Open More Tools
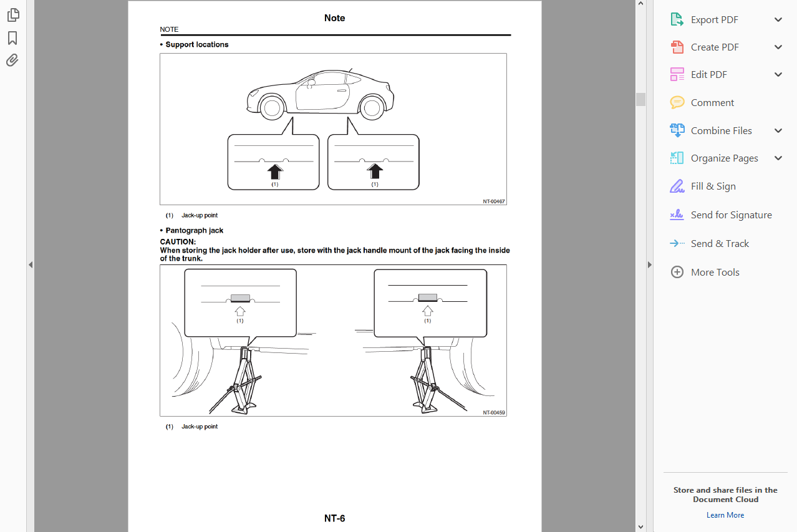The height and width of the screenshot is (532, 797). [x=704, y=272]
